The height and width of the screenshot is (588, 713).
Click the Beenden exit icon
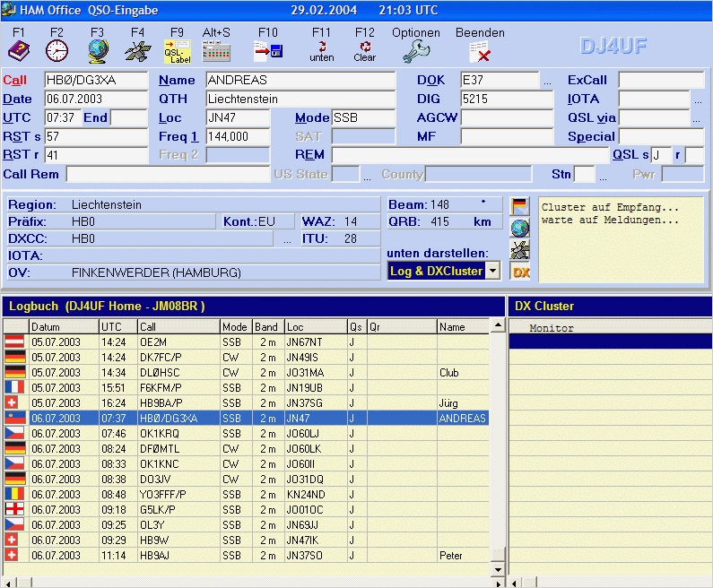pos(480,51)
